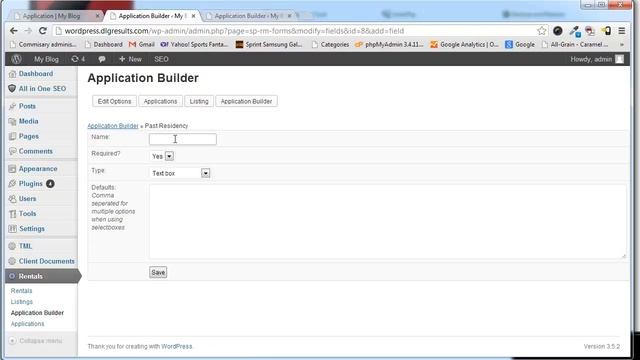Open Applications submenu link
640x360 pixels.
click(27, 324)
